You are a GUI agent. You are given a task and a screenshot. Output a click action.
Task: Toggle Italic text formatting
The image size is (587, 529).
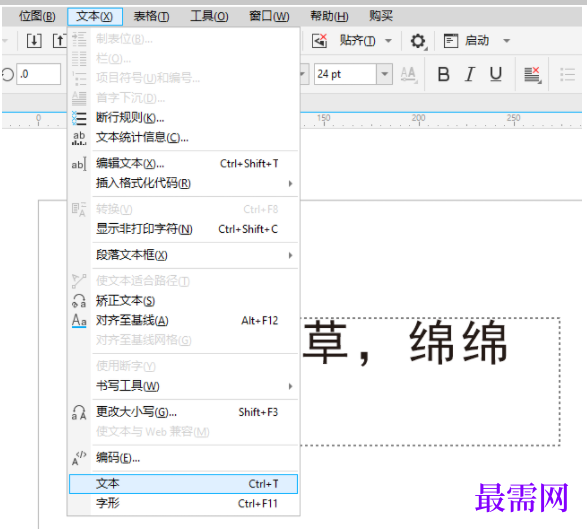tap(469, 74)
